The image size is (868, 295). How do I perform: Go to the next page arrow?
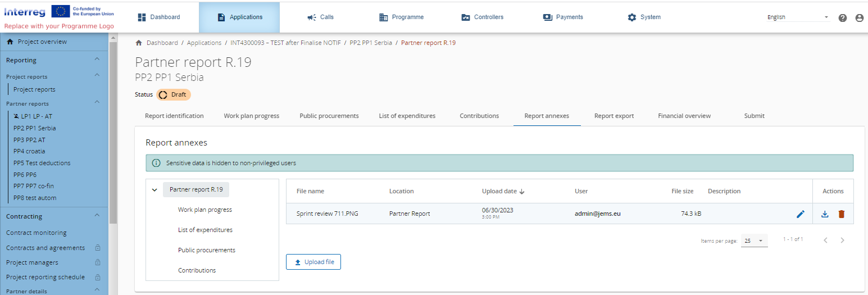[x=842, y=240]
